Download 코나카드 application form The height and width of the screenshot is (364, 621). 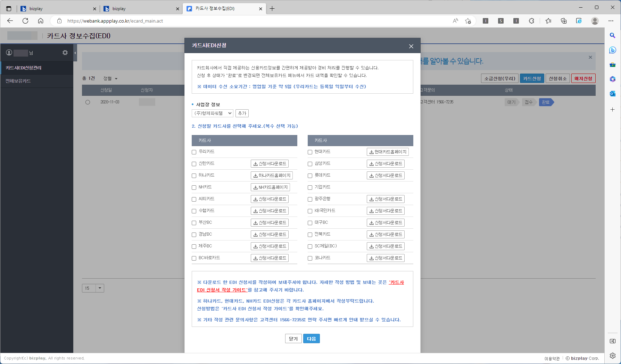(x=386, y=258)
